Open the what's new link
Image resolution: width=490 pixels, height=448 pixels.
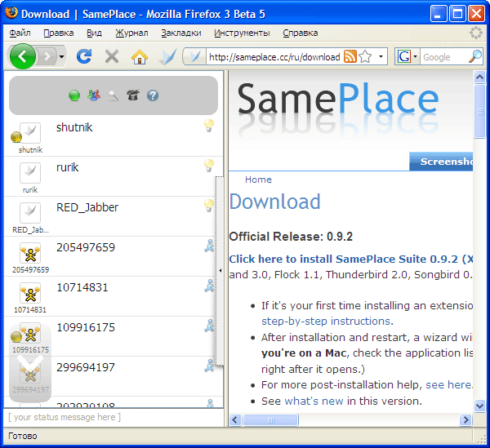(314, 401)
